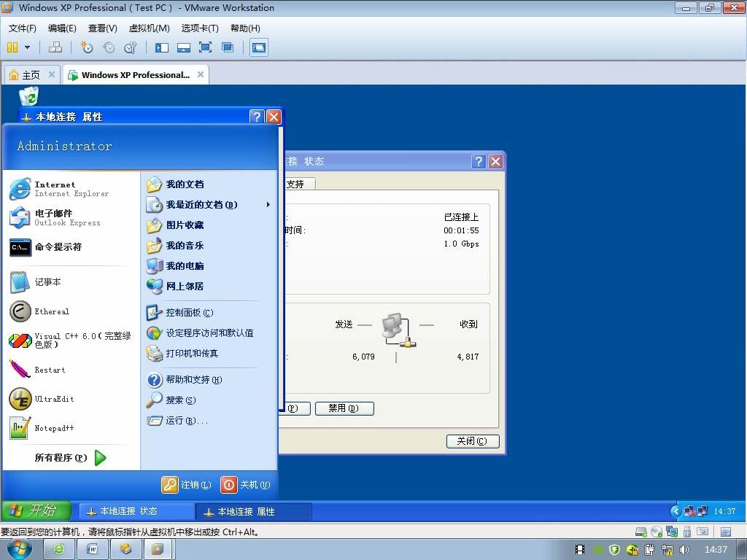Switch to 本地连接 属性 taskbar button
The height and width of the screenshot is (560, 747).
254,511
